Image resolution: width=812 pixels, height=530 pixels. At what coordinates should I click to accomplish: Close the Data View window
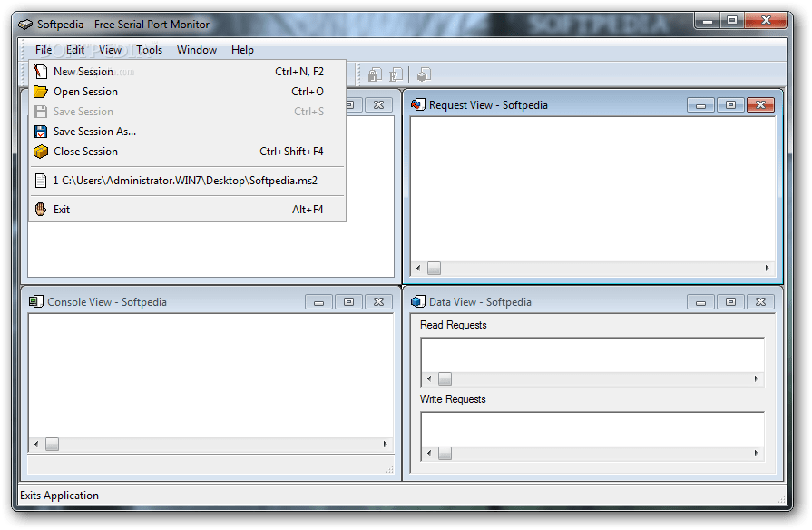click(760, 302)
